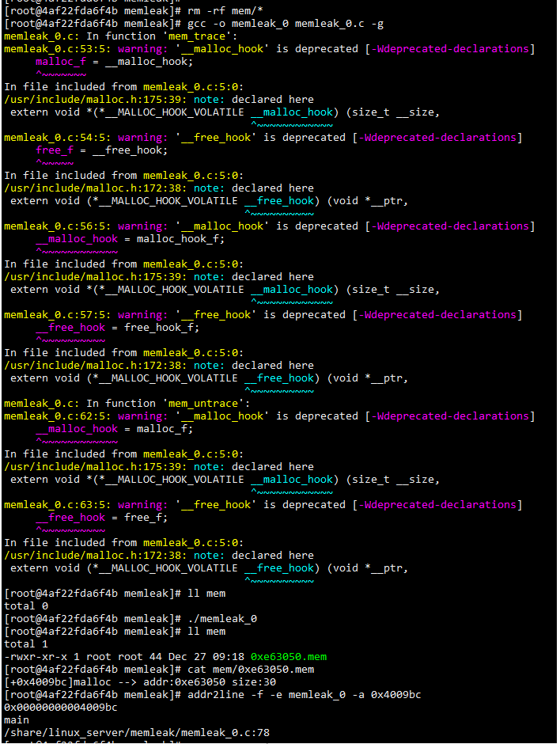Select code line '__malloc_hook = malloc_f;'

[114, 428]
